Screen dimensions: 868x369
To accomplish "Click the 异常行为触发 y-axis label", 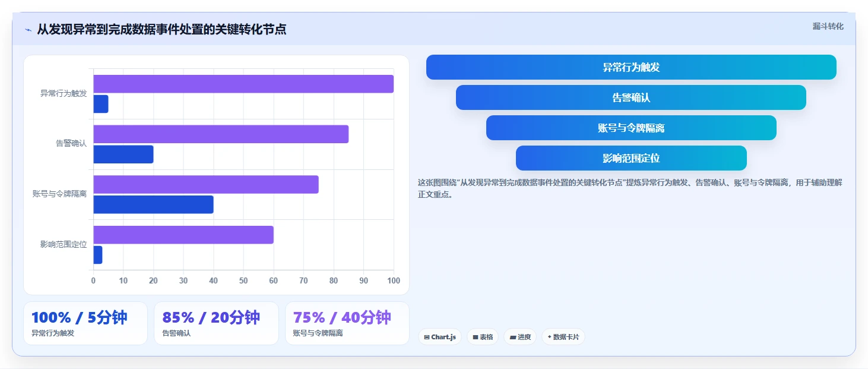I will tap(64, 94).
